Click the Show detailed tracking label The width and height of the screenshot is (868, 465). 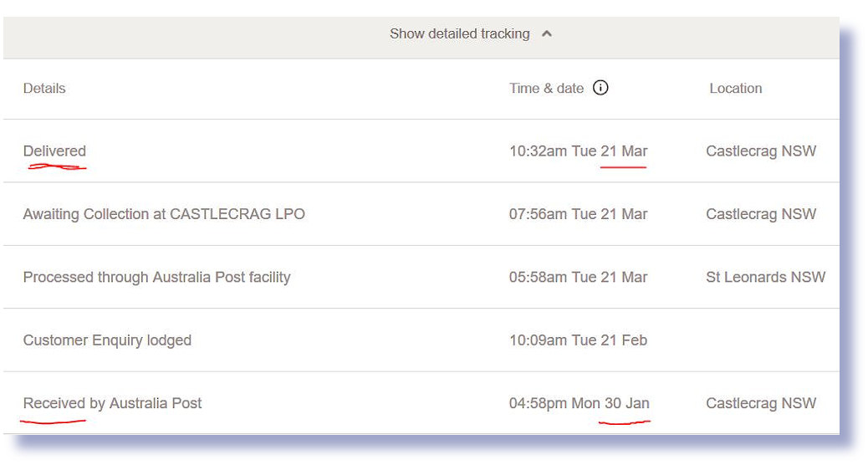(x=459, y=33)
